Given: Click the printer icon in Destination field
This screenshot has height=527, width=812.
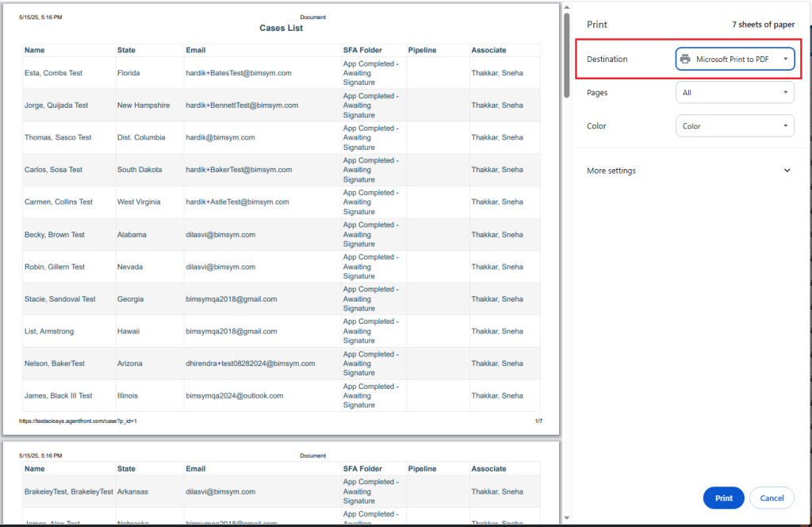Looking at the screenshot, I should point(685,60).
